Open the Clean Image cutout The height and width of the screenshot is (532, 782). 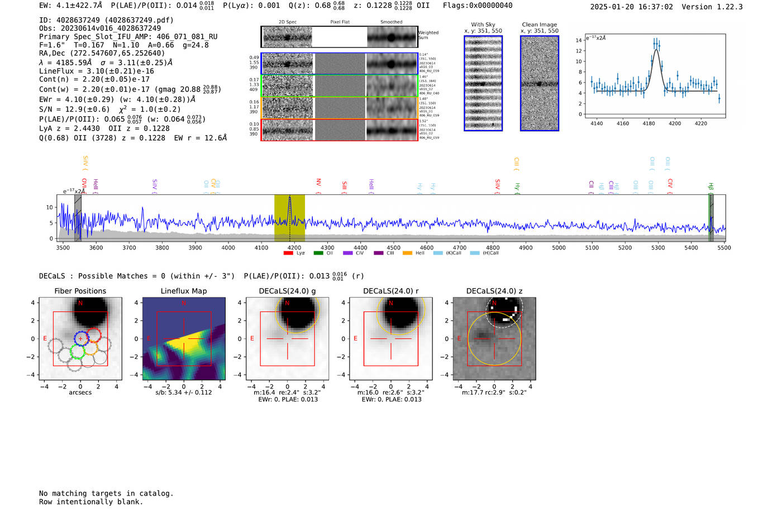point(540,83)
